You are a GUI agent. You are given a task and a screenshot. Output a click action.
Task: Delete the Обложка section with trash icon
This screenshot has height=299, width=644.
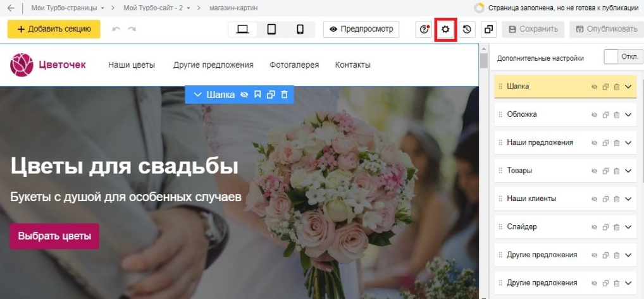[x=617, y=115]
